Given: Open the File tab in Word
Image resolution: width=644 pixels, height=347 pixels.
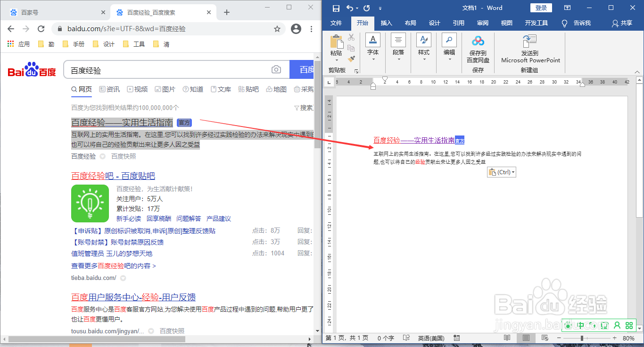Looking at the screenshot, I should click(x=336, y=23).
